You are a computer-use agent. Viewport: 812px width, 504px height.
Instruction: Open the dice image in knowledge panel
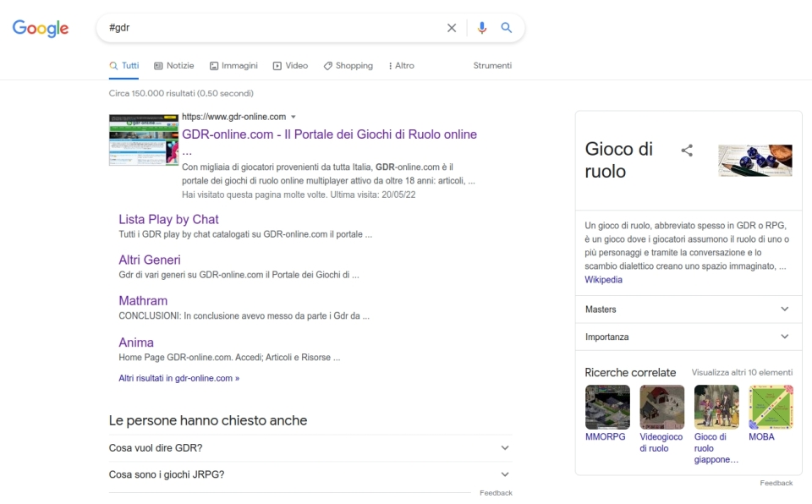coord(755,161)
